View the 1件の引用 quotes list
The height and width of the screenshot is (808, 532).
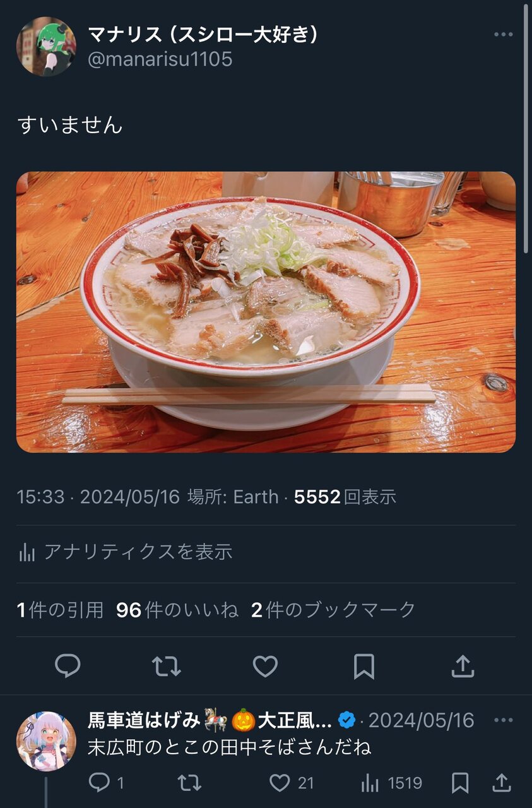tap(60, 610)
